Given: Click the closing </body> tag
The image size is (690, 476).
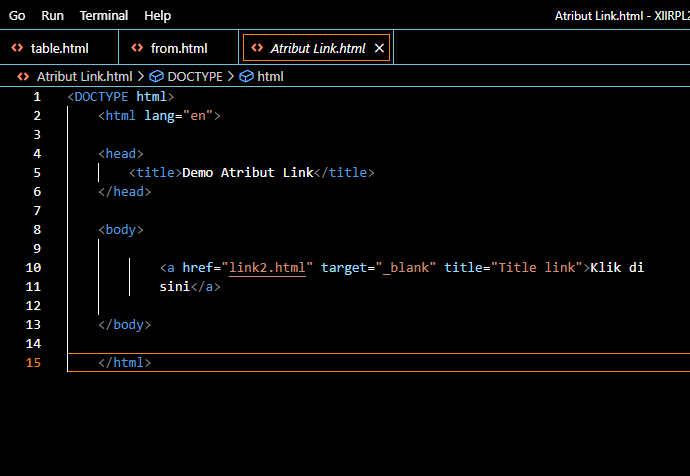Looking at the screenshot, I should tap(125, 325).
